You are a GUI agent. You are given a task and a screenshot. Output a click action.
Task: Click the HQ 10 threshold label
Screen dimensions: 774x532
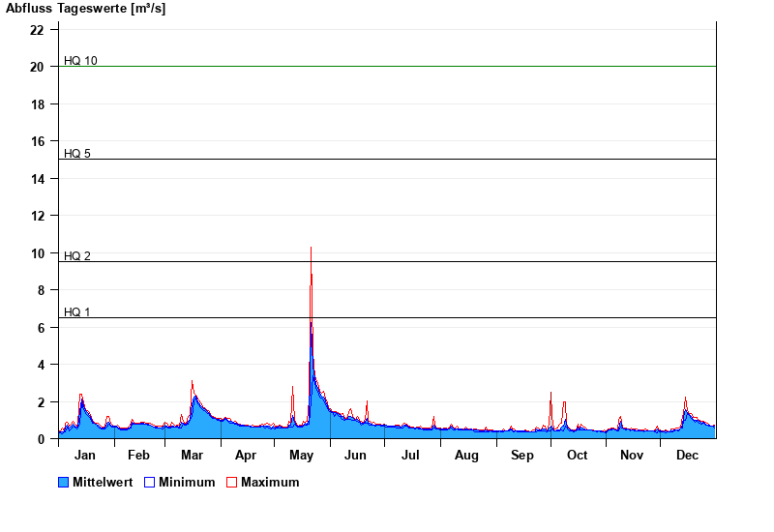80,61
